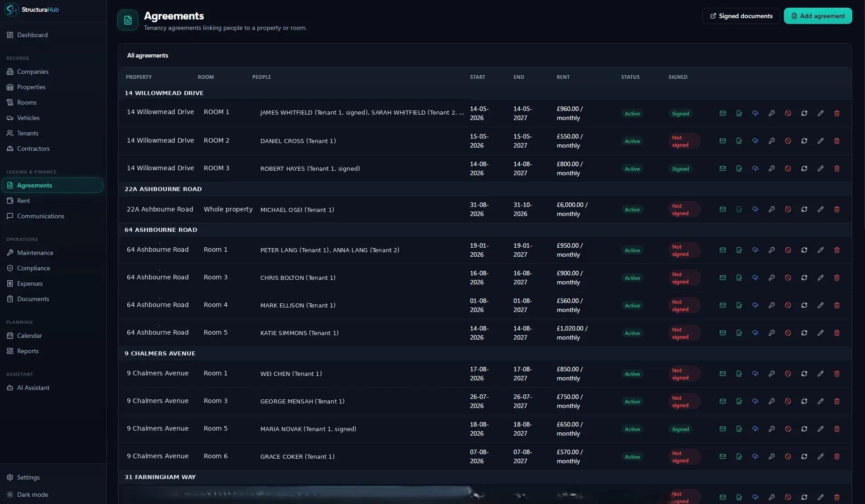Click the 9 CHALMERS AVENUE group heading
The width and height of the screenshot is (865, 504).
pyautogui.click(x=160, y=353)
